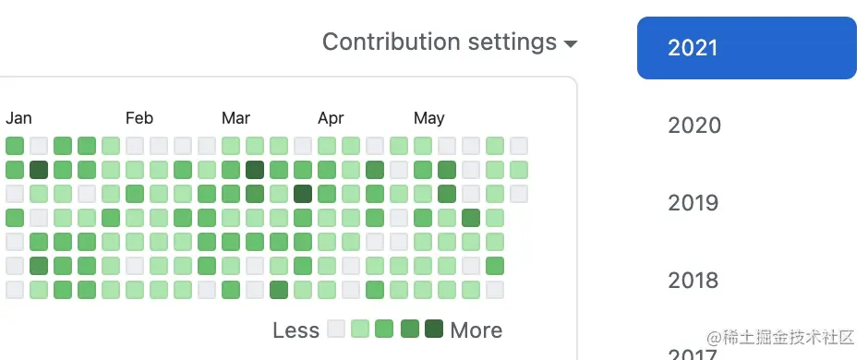The width and height of the screenshot is (868, 360).
Task: Click the darkest green swatch in legend
Action: pyautogui.click(x=434, y=329)
